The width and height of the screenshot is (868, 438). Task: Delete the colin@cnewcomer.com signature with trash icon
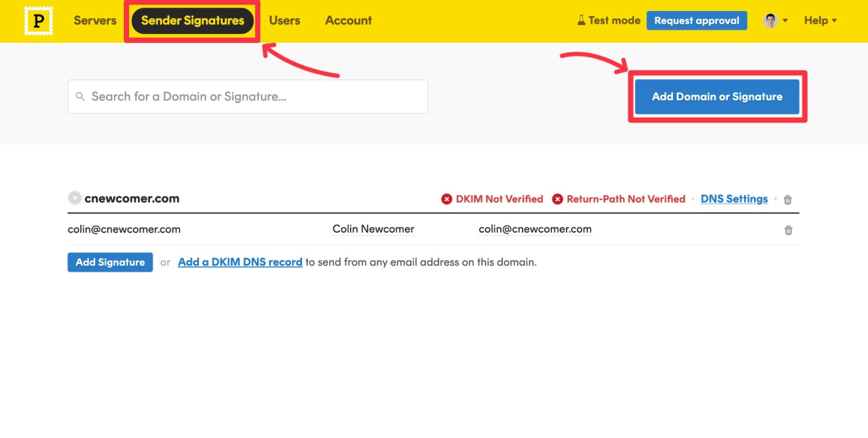[x=788, y=230]
